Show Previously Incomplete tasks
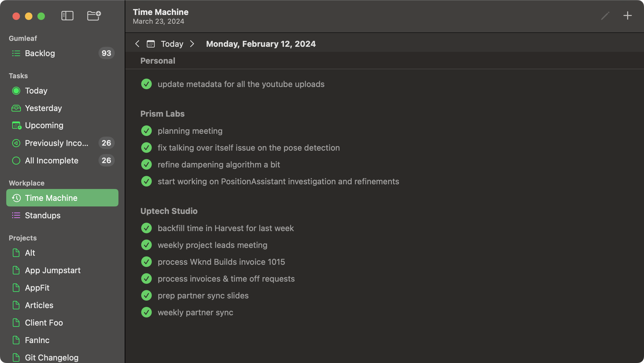This screenshot has width=644, height=363. point(56,143)
